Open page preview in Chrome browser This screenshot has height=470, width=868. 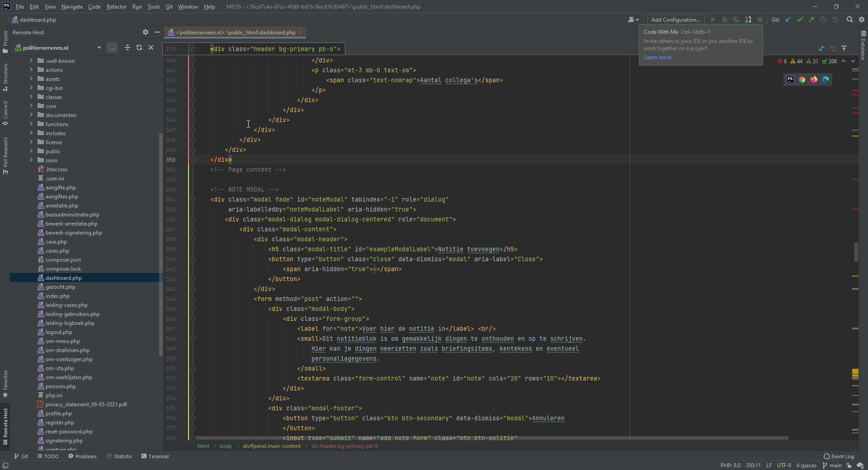802,80
